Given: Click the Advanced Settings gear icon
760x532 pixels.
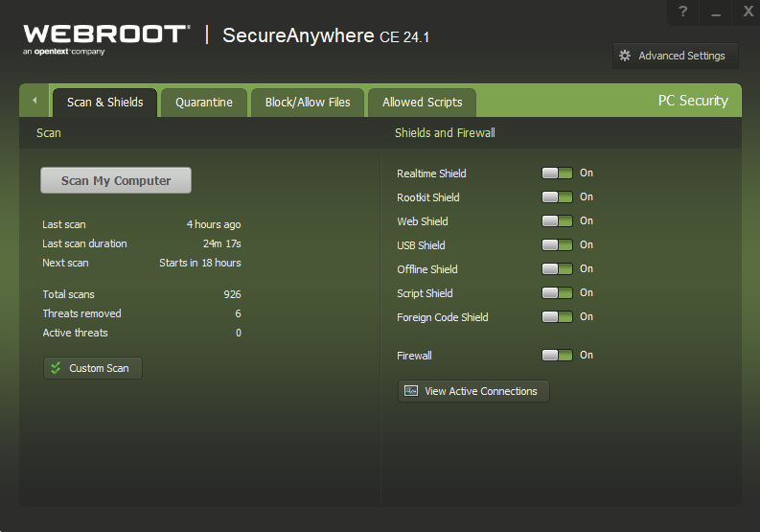Looking at the screenshot, I should pos(626,56).
